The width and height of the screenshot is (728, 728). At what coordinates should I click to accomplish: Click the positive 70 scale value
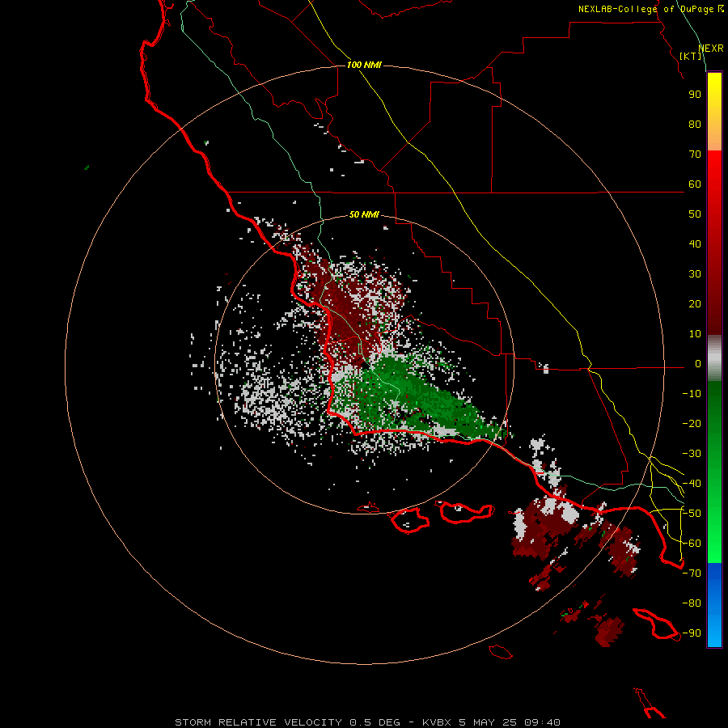click(695, 154)
